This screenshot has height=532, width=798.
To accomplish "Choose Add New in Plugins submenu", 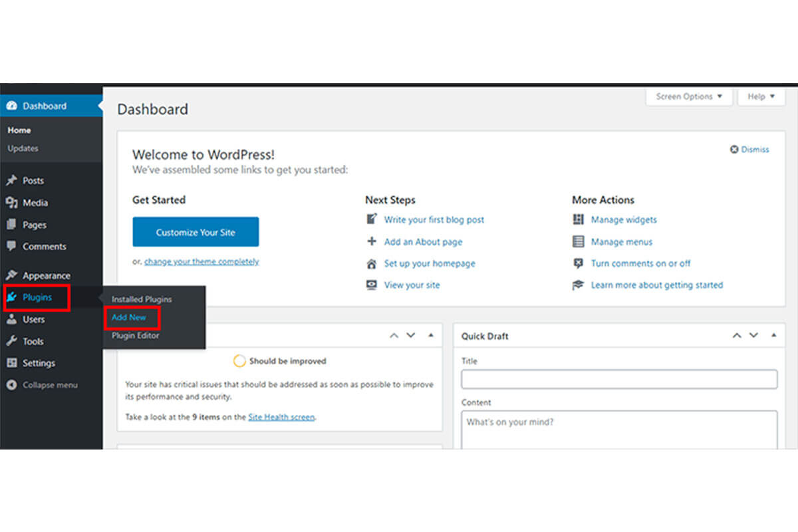I will coord(129,317).
